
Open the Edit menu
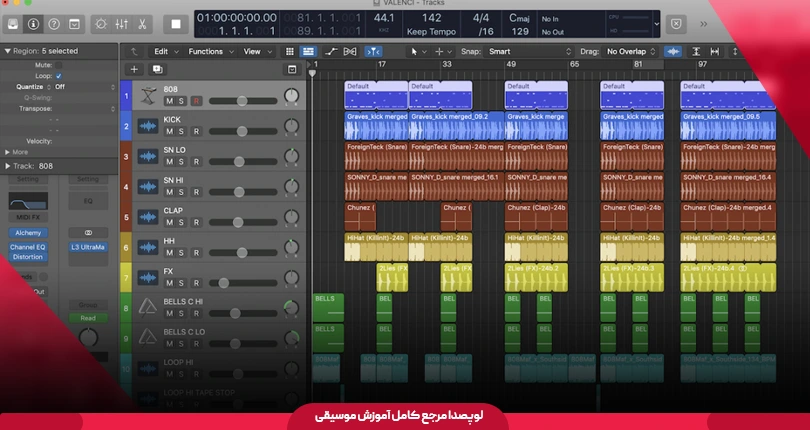pyautogui.click(x=166, y=51)
